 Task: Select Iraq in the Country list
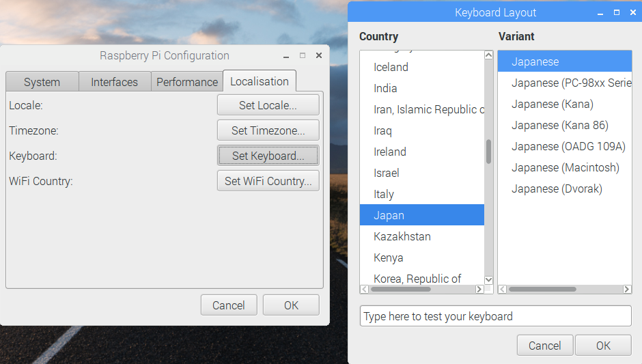click(421, 130)
